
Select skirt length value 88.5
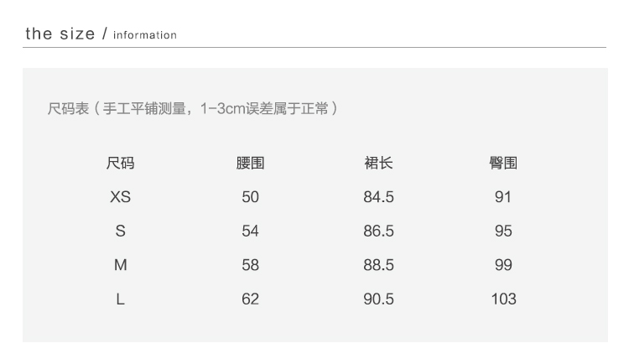378,265
